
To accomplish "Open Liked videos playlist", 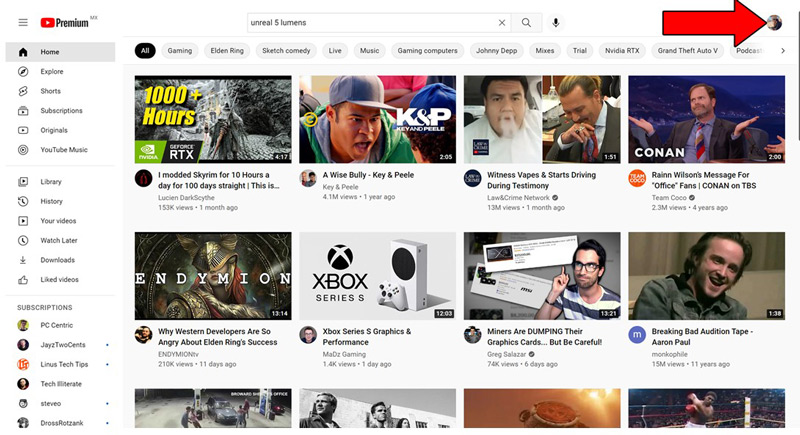I will [x=60, y=279].
